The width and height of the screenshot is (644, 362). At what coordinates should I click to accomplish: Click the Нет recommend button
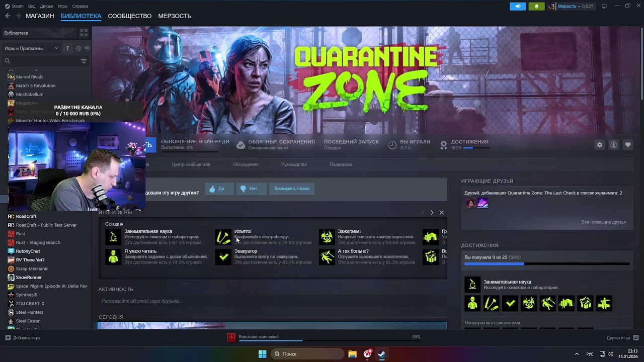tap(251, 189)
